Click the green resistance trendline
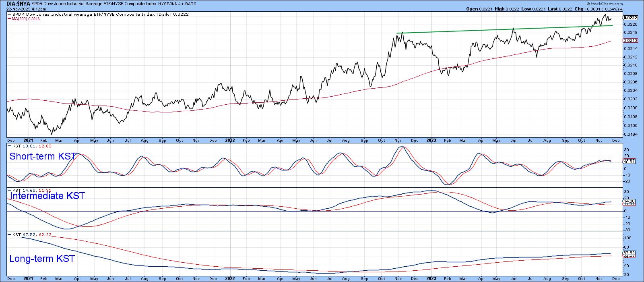644x282 pixels. [x=504, y=29]
